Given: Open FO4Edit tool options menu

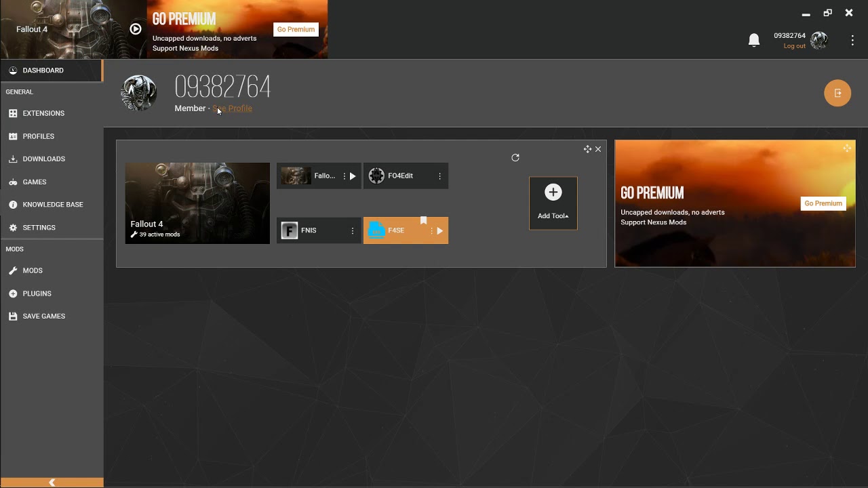Looking at the screenshot, I should [x=439, y=176].
